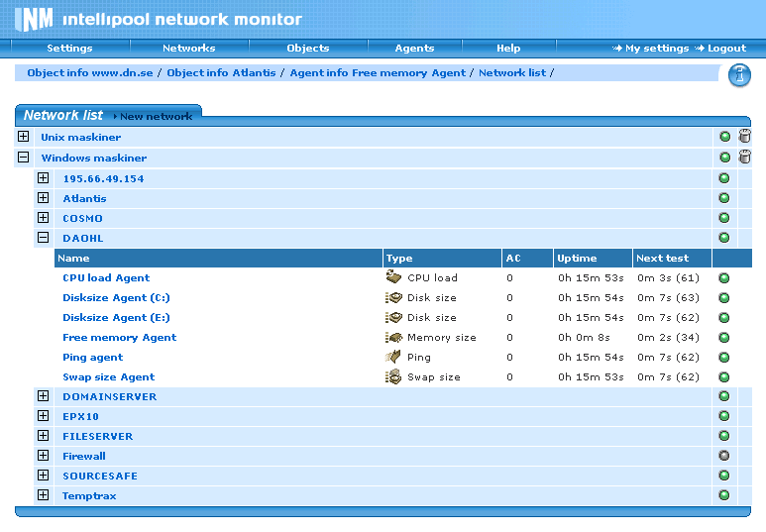Expand the DOMAINSERVER object
766x532 pixels.
(x=43, y=396)
